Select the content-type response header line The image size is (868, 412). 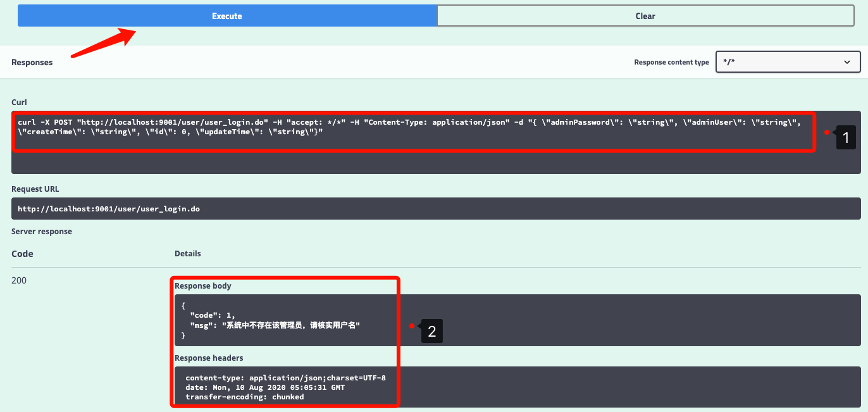pyautogui.click(x=285, y=378)
